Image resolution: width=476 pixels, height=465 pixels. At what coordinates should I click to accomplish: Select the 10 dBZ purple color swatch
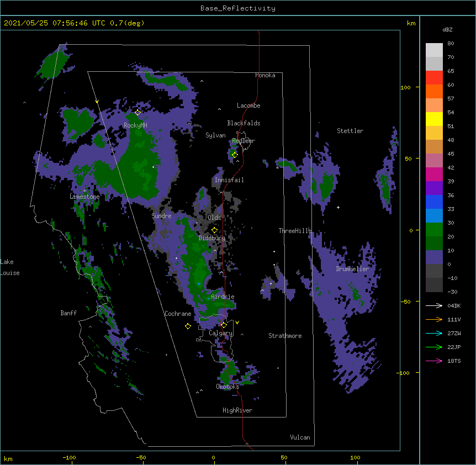(x=434, y=257)
